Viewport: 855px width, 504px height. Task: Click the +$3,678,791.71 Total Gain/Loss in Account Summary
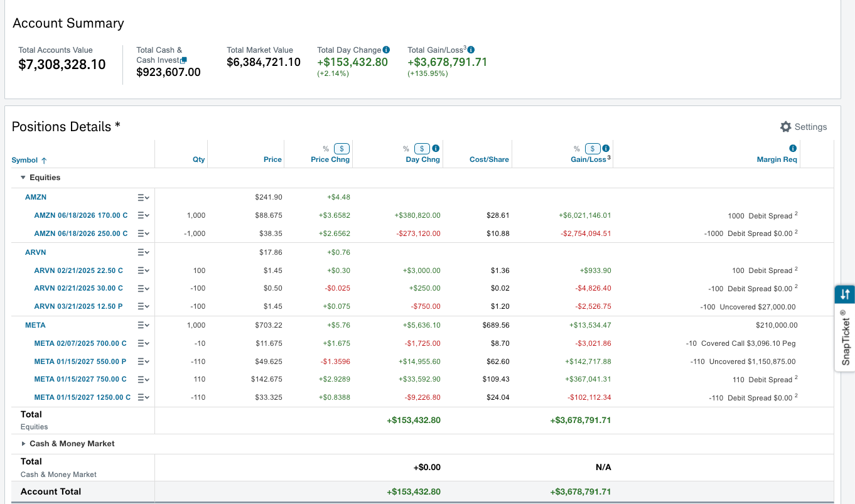point(448,62)
